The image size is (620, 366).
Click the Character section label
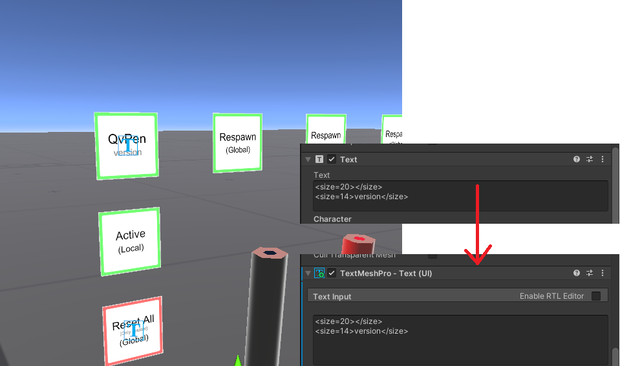tap(332, 219)
